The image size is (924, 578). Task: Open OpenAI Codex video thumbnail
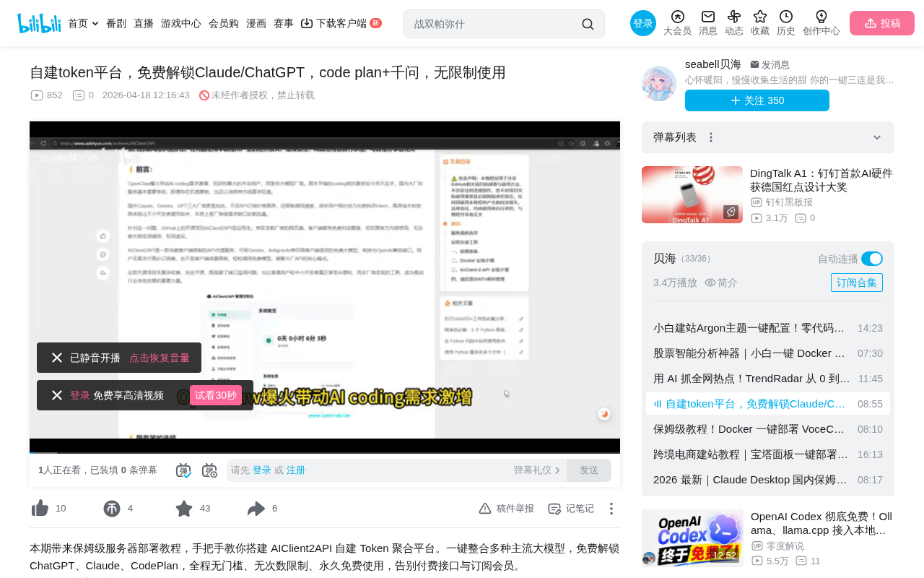[692, 538]
